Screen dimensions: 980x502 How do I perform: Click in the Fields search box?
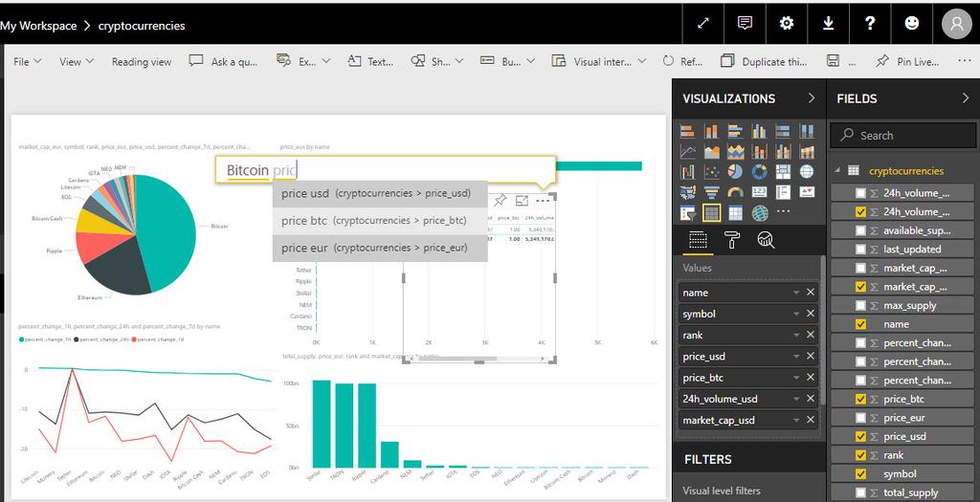coord(903,135)
